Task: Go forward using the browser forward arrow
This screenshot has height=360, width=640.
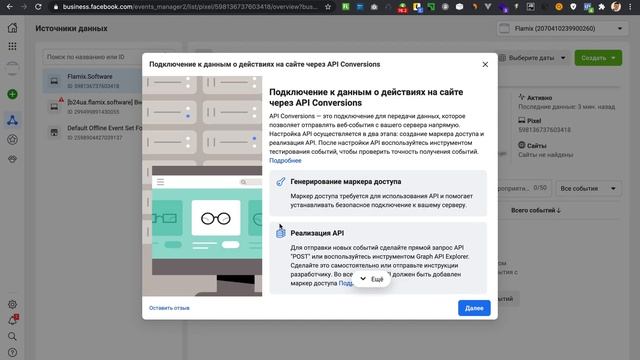Action: (x=24, y=7)
